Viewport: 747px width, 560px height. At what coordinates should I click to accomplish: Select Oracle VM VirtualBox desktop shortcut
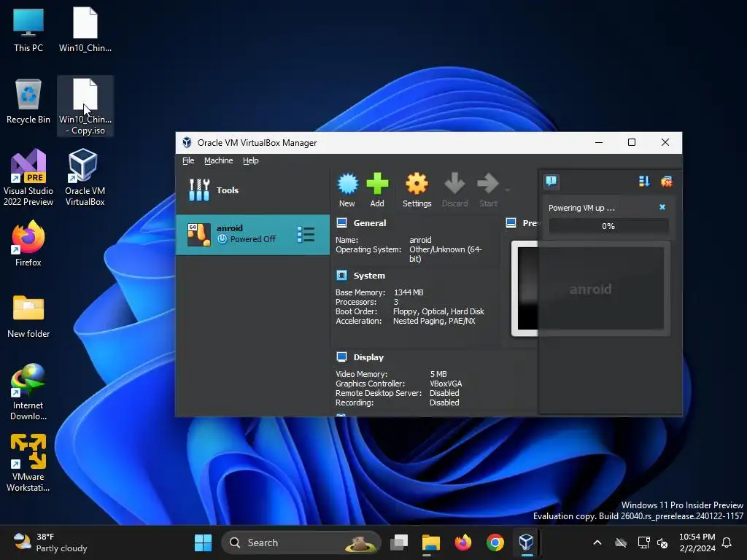(85, 178)
